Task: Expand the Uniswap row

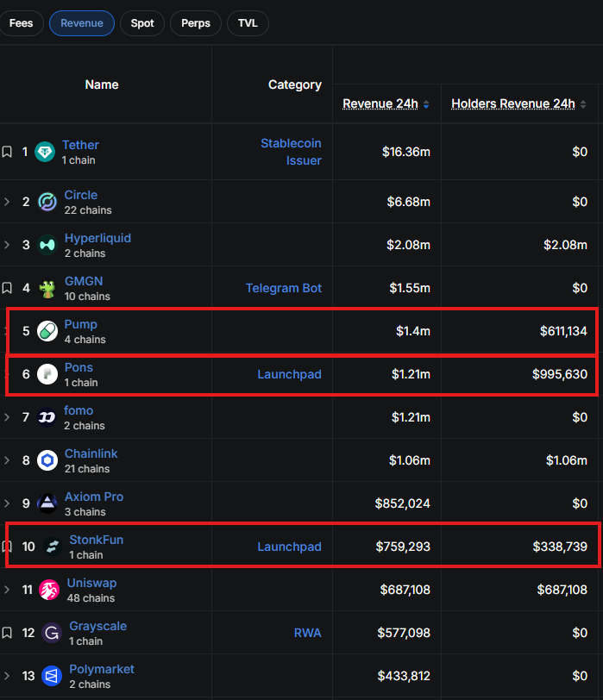Action: coord(7,590)
